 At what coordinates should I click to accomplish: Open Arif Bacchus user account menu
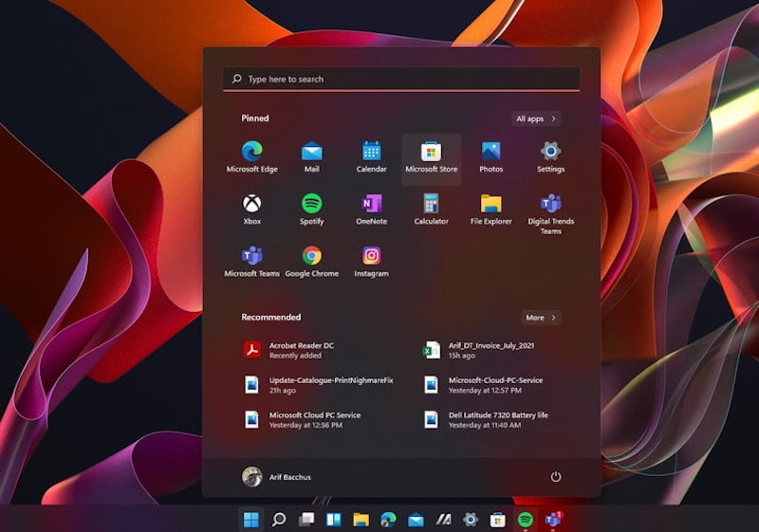coord(276,477)
